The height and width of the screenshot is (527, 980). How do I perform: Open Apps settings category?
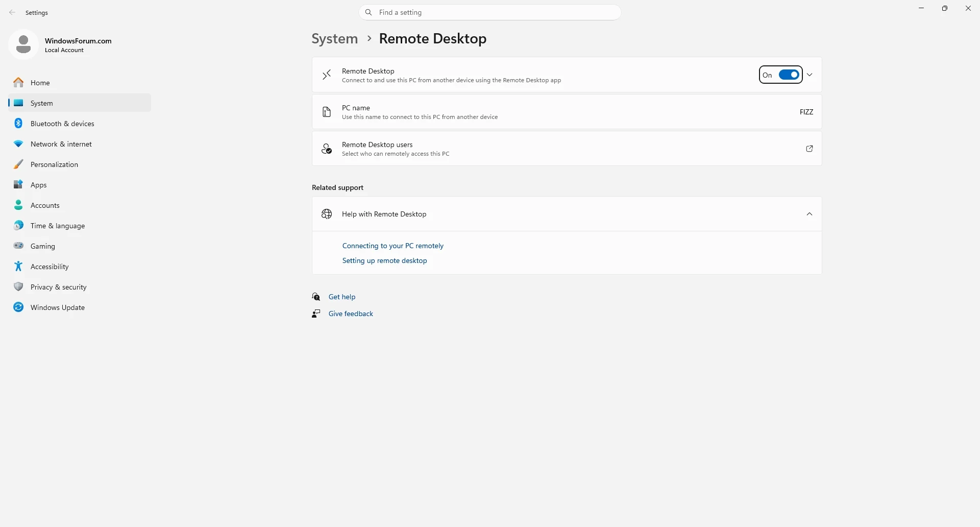coord(80,184)
